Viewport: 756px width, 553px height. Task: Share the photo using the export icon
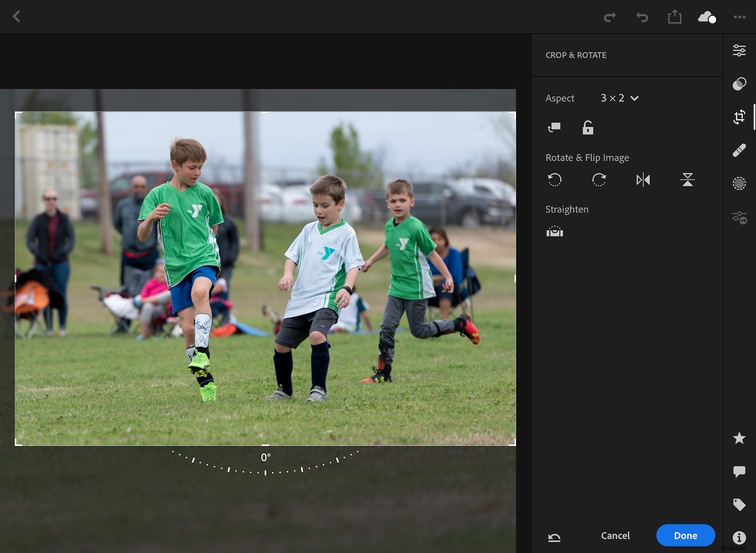click(x=674, y=16)
